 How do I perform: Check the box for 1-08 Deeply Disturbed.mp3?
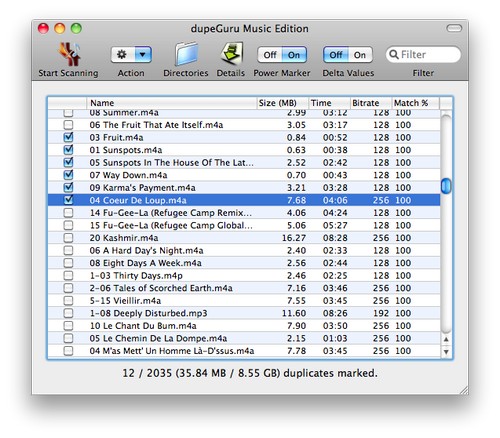(x=68, y=313)
